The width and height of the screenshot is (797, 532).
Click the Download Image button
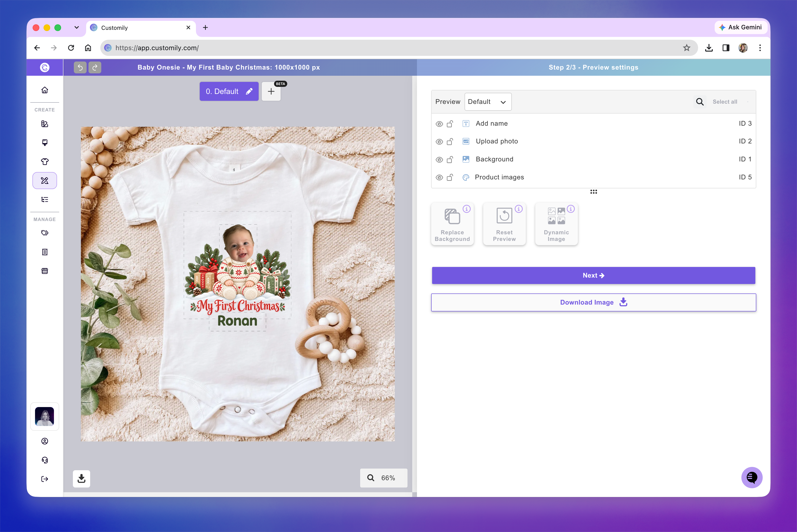pyautogui.click(x=593, y=302)
